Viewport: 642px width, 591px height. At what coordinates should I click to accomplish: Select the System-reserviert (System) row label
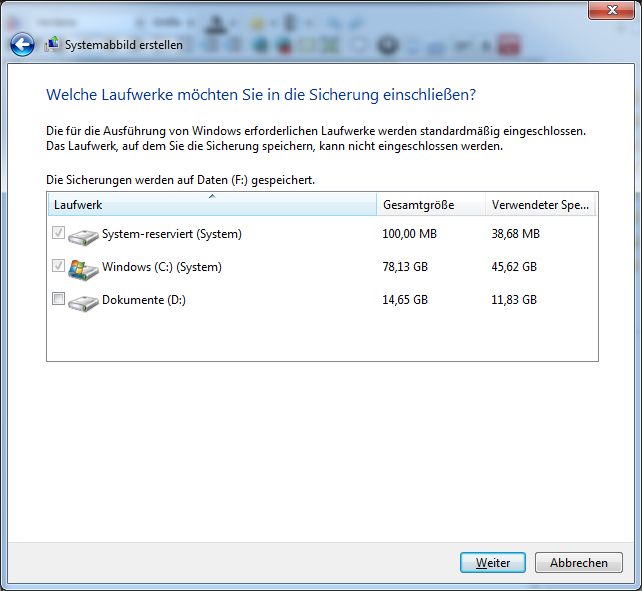coord(172,235)
